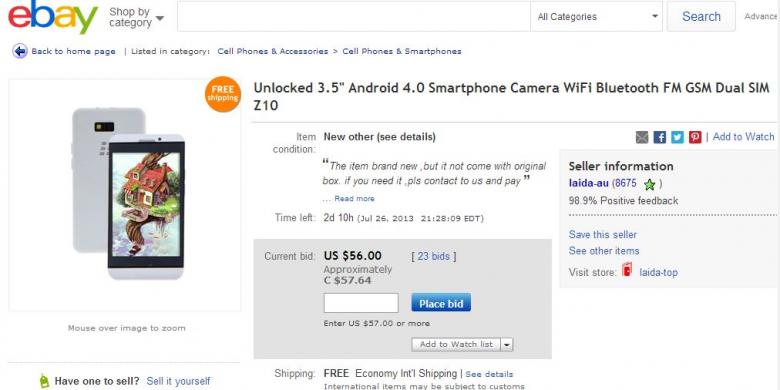The image size is (780, 390).
Task: Click the eBay logo
Action: (x=53, y=16)
